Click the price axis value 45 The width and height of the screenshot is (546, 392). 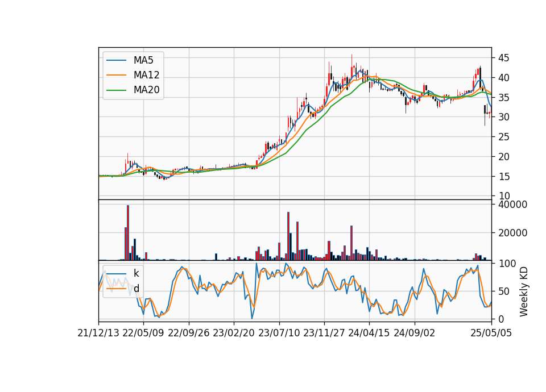click(503, 58)
